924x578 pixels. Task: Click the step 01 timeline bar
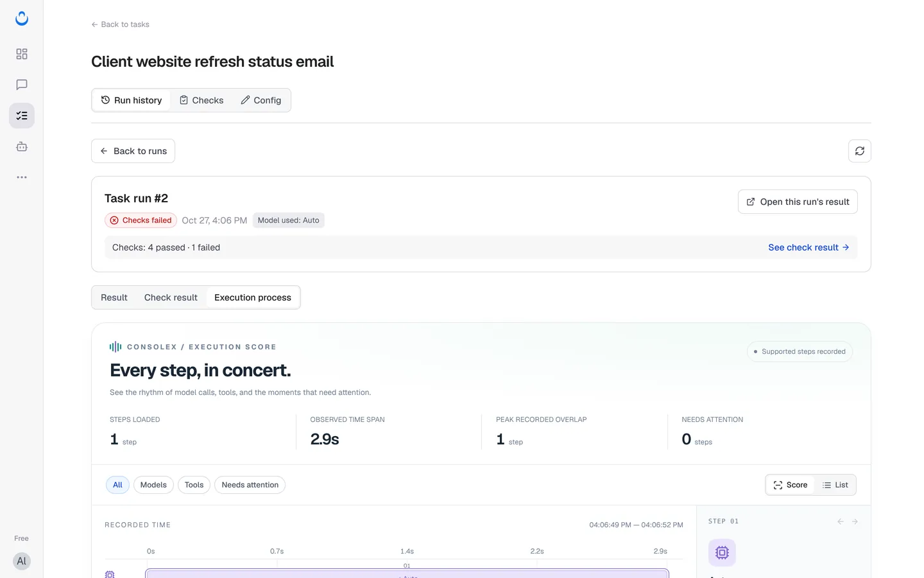point(407,574)
